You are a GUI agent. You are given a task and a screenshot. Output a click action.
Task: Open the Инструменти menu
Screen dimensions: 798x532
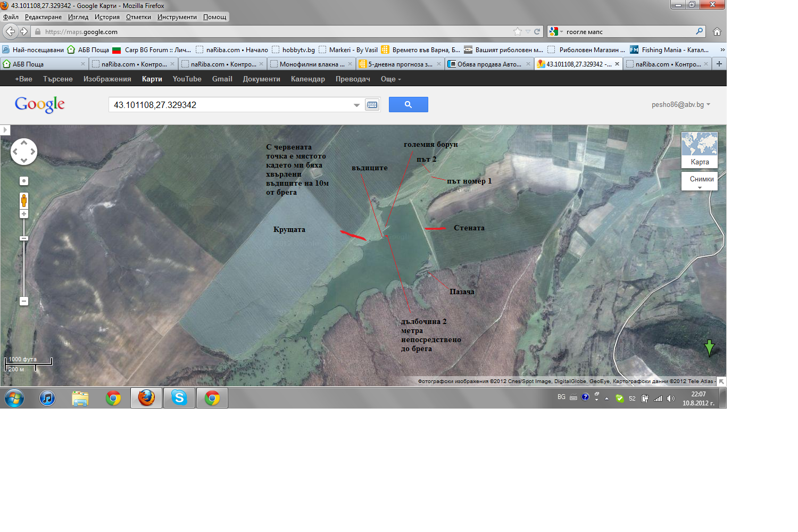point(177,17)
